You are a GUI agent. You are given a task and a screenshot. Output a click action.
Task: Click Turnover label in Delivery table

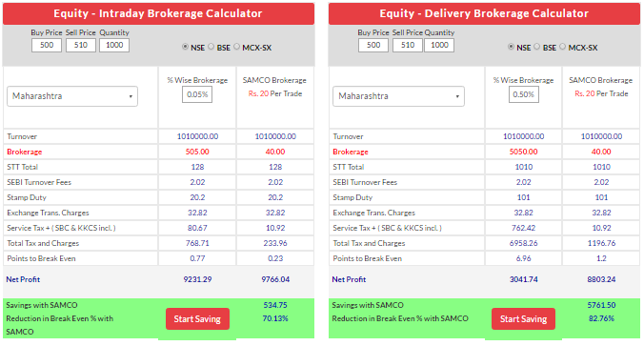(348, 136)
